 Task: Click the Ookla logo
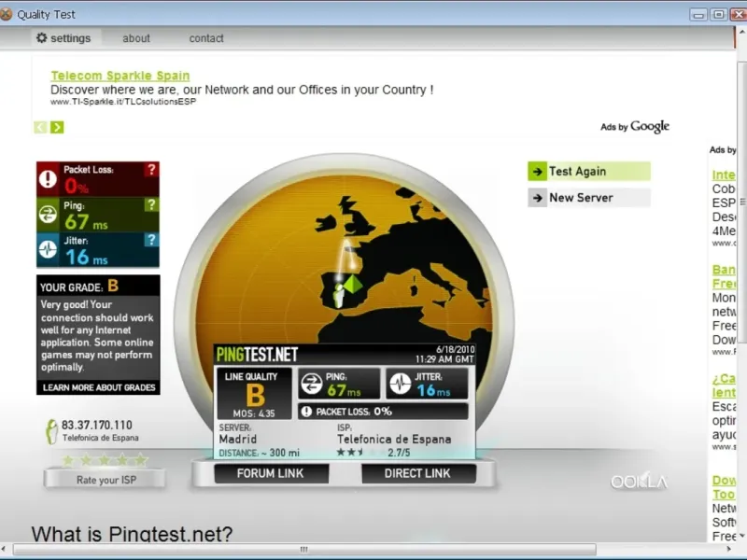point(639,482)
